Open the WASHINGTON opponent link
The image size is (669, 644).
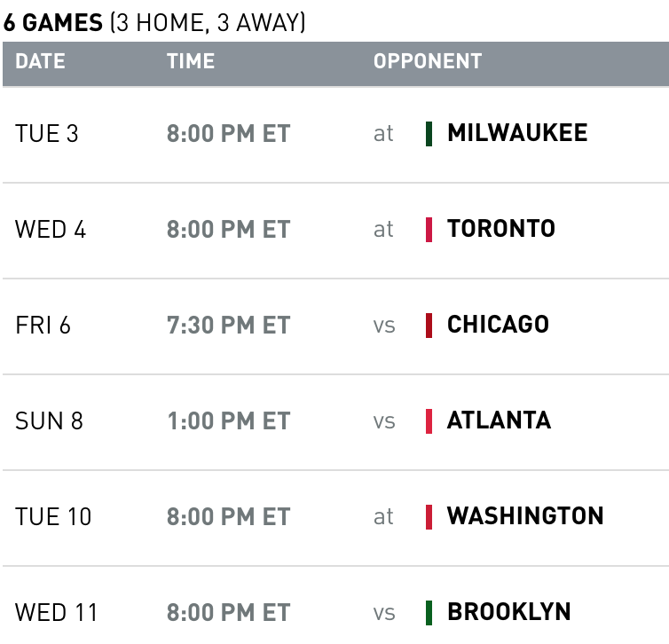tap(525, 516)
